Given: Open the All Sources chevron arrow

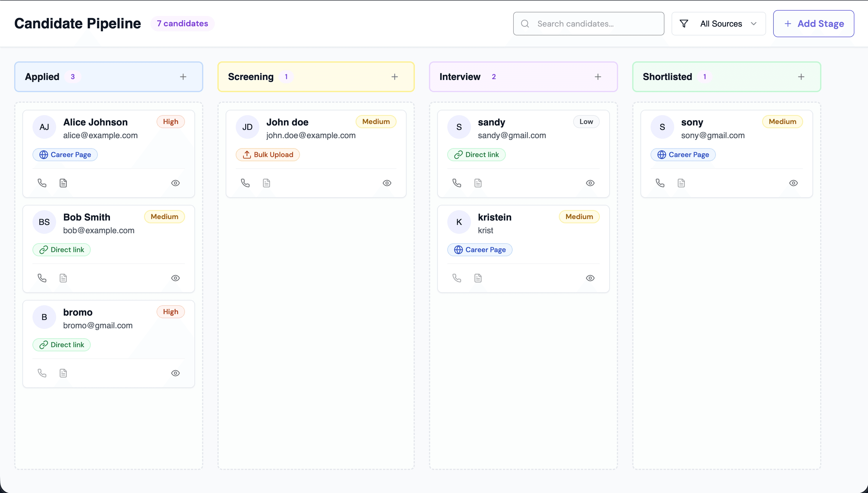Looking at the screenshot, I should (753, 23).
